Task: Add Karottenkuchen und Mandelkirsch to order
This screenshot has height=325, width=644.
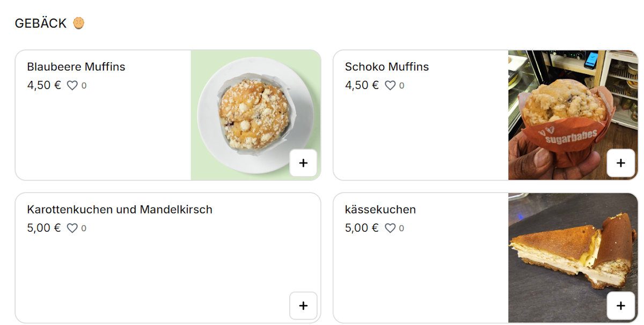Action: [x=303, y=306]
